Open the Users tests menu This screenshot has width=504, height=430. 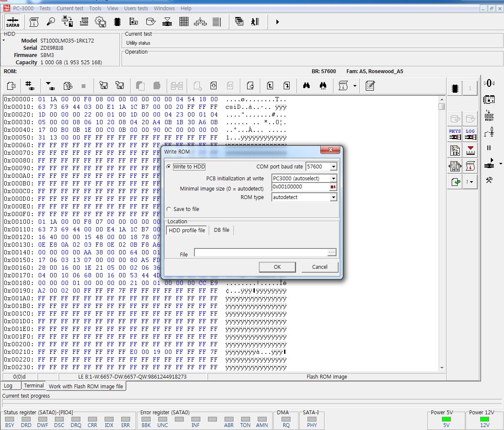pyautogui.click(x=136, y=8)
